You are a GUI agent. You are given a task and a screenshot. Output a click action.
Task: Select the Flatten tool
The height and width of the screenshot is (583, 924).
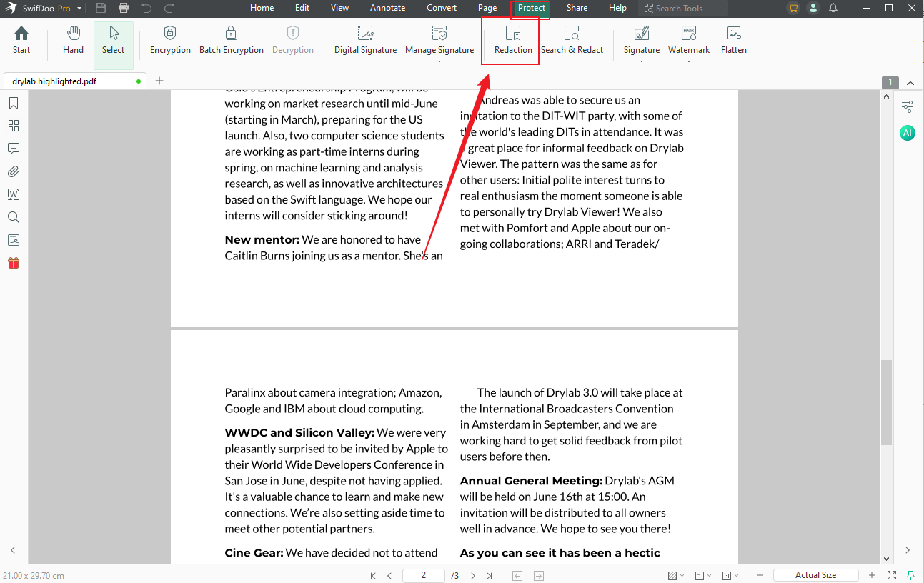point(733,41)
